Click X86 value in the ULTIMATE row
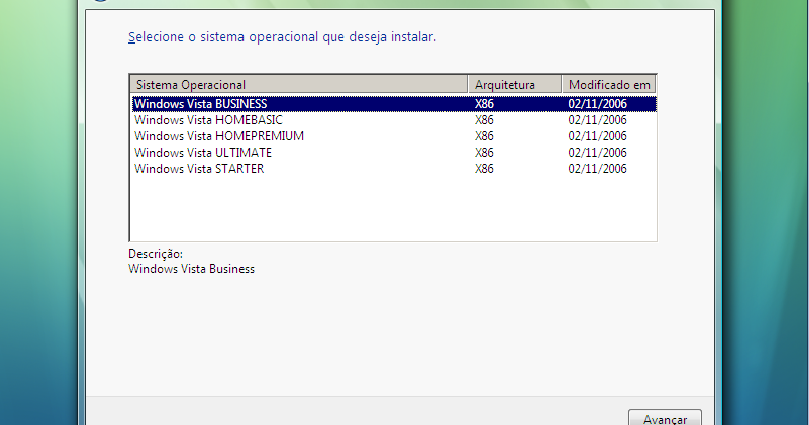The height and width of the screenshot is (425, 809). tap(484, 153)
